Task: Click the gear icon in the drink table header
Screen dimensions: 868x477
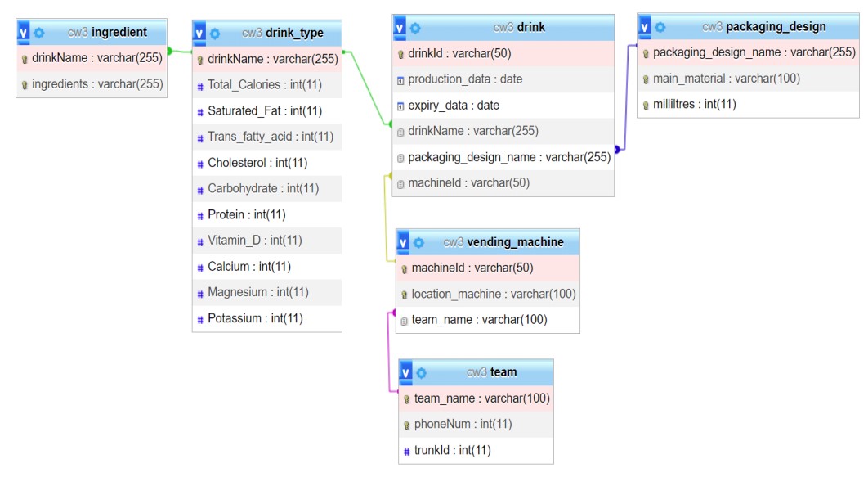Action: pyautogui.click(x=415, y=28)
